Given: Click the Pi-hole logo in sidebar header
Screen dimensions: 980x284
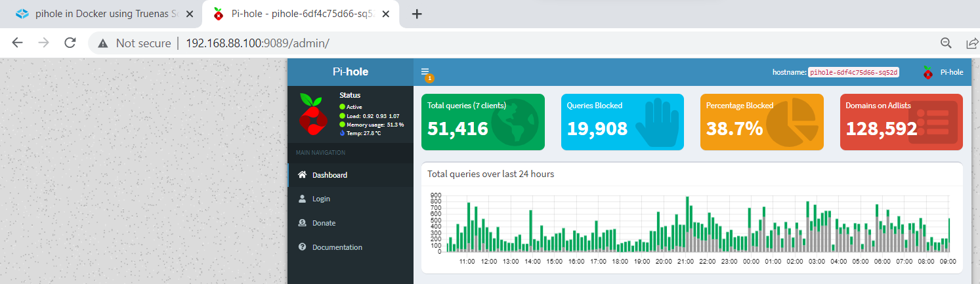Looking at the screenshot, I should pos(351,72).
